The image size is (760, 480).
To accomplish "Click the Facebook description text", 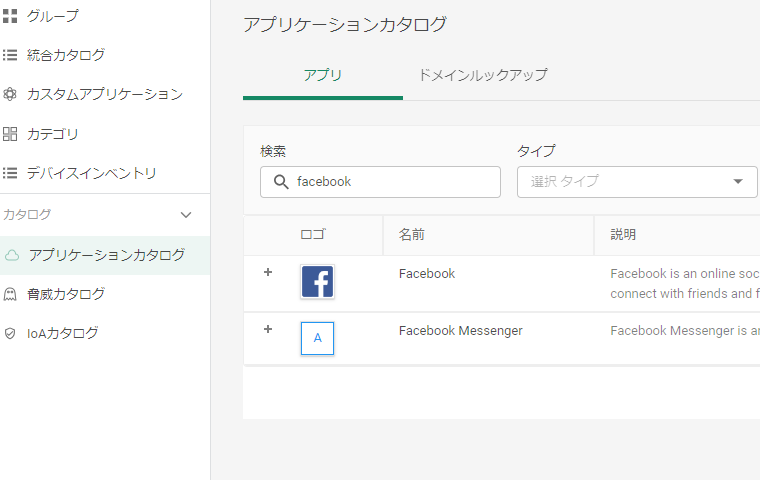I will [685, 284].
